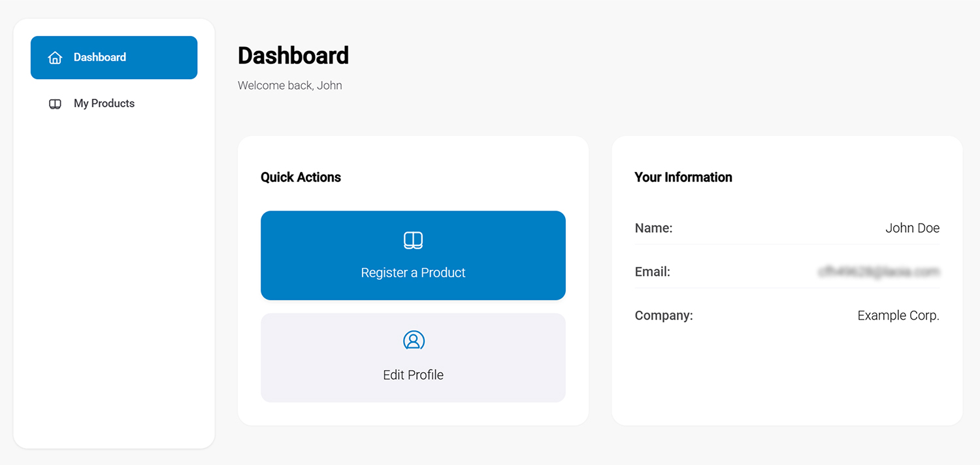This screenshot has width=980, height=465.
Task: Click the Email field label
Action: point(652,271)
